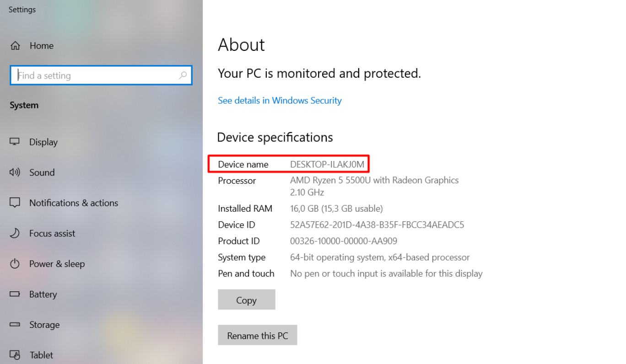Open See details in Windows Security link
The width and height of the screenshot is (626, 364).
pyautogui.click(x=280, y=101)
